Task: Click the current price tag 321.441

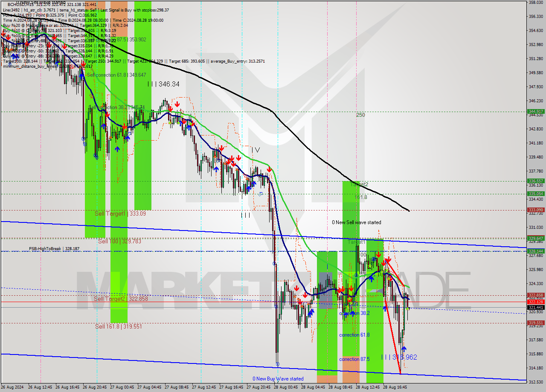Action: pyautogui.click(x=536, y=307)
